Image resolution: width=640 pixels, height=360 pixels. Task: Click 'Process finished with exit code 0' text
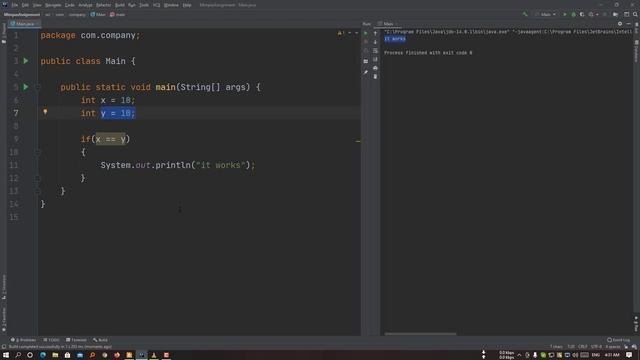click(x=428, y=53)
